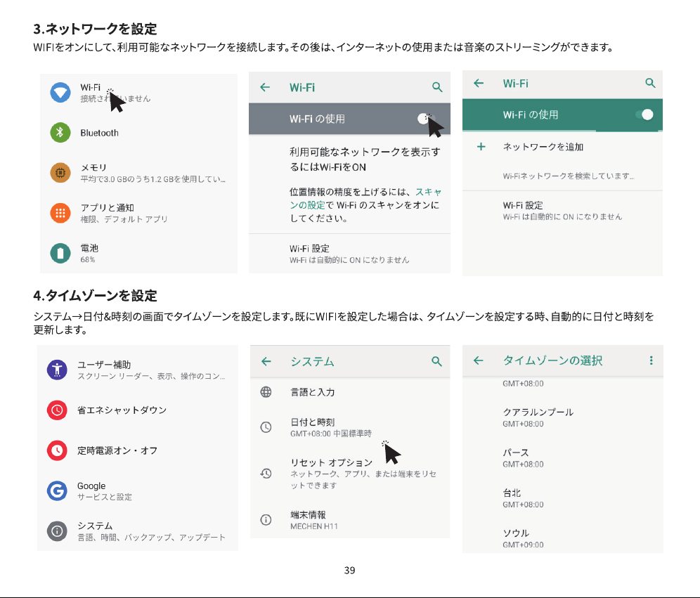This screenshot has height=598, width=700.
Task: Choose 台北 time zone
Action: (562, 498)
